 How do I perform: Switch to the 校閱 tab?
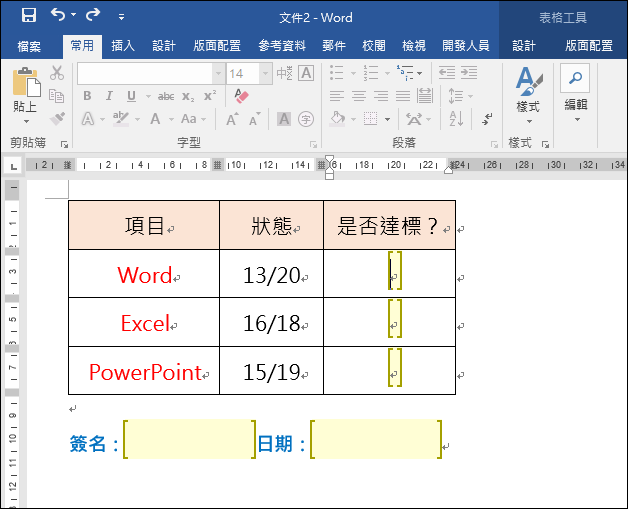tap(374, 46)
